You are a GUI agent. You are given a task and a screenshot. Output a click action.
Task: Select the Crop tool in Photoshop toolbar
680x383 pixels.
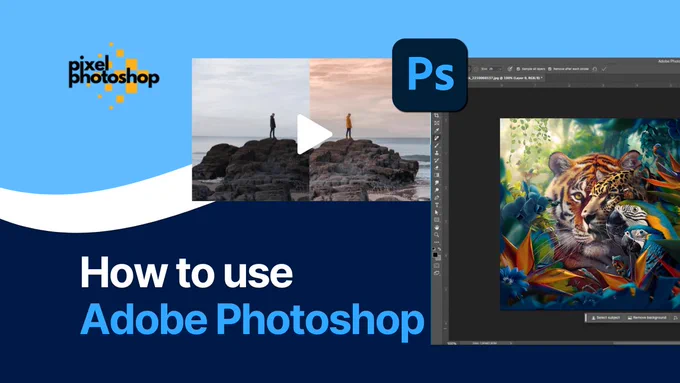tap(437, 116)
